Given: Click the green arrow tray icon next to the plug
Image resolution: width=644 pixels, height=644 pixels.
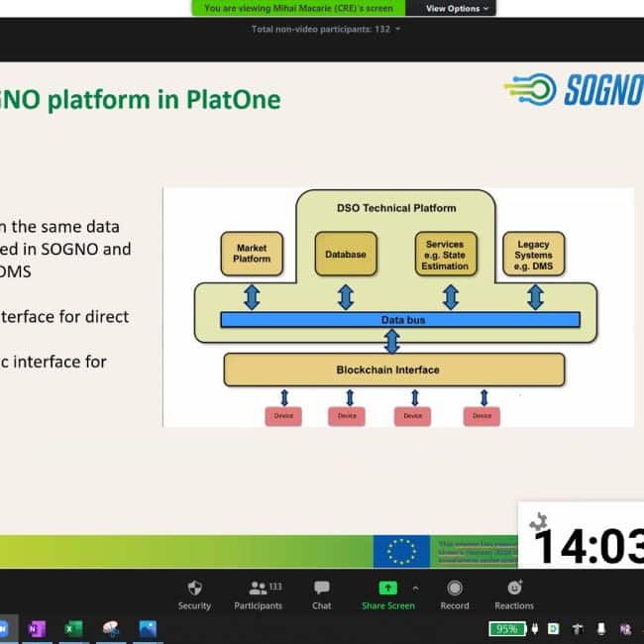Looking at the screenshot, I should click(x=554, y=628).
